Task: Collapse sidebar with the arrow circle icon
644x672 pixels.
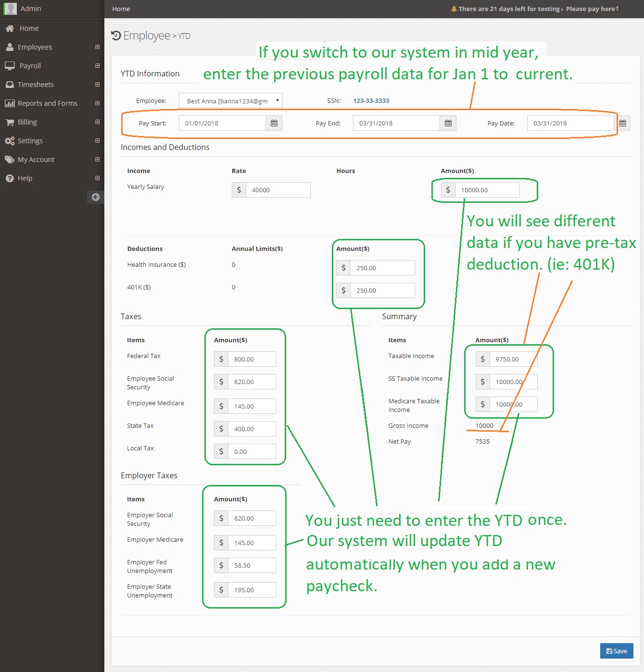Action: click(x=96, y=197)
